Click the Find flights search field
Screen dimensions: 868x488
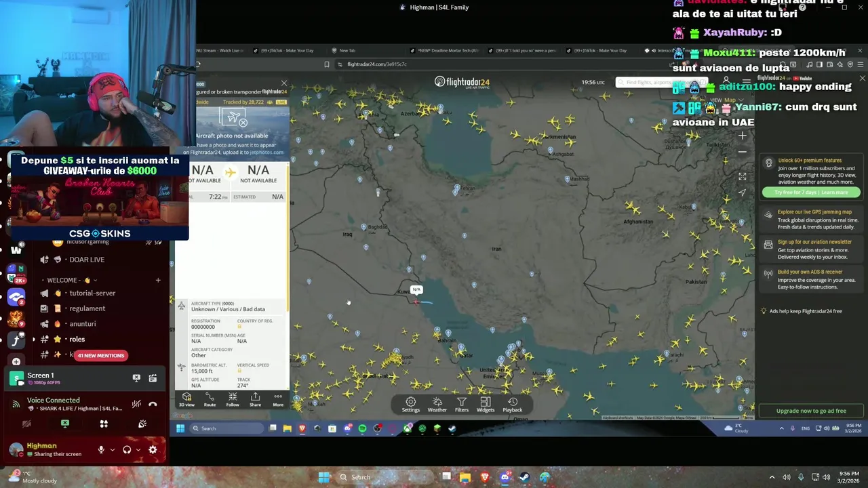tap(661, 82)
